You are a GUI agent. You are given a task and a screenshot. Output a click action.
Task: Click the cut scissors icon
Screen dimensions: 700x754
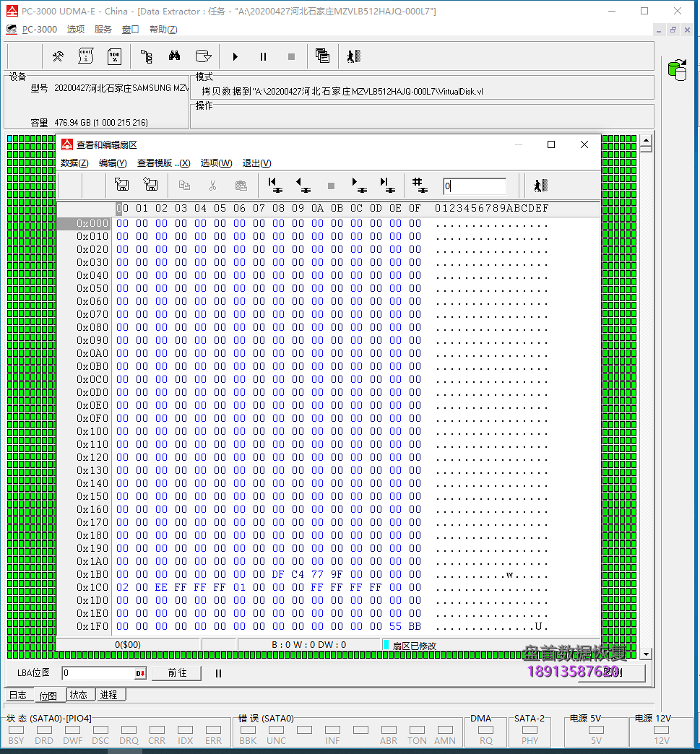pos(212,186)
